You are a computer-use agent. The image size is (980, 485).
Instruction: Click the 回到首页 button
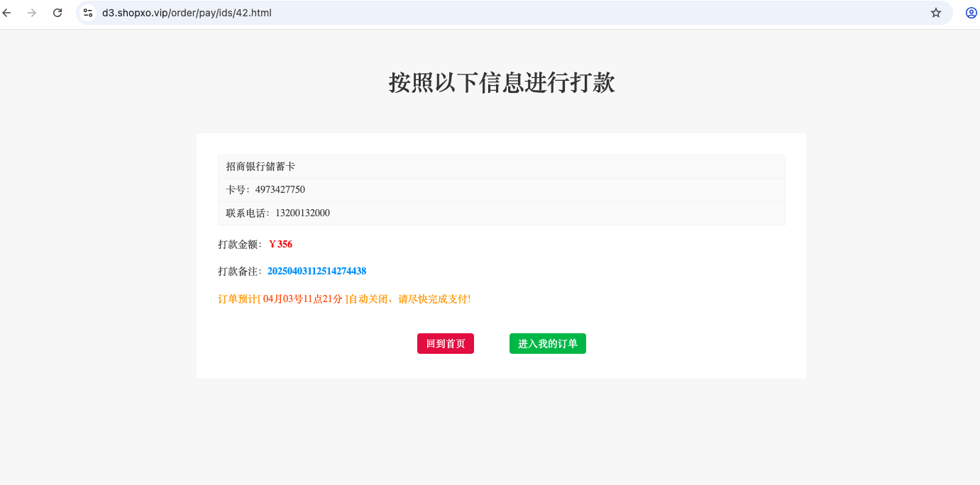point(446,343)
